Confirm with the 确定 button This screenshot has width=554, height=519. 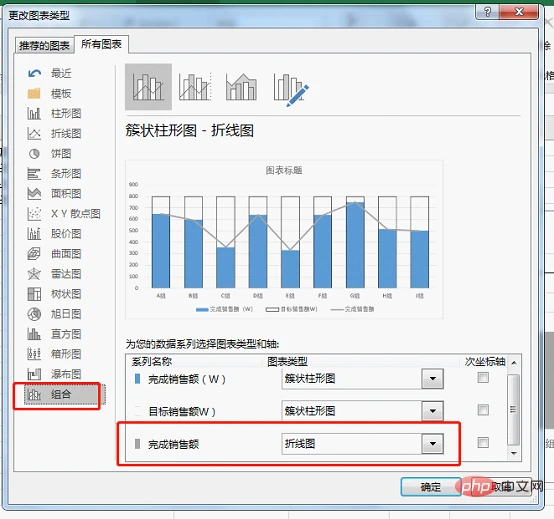[430, 487]
